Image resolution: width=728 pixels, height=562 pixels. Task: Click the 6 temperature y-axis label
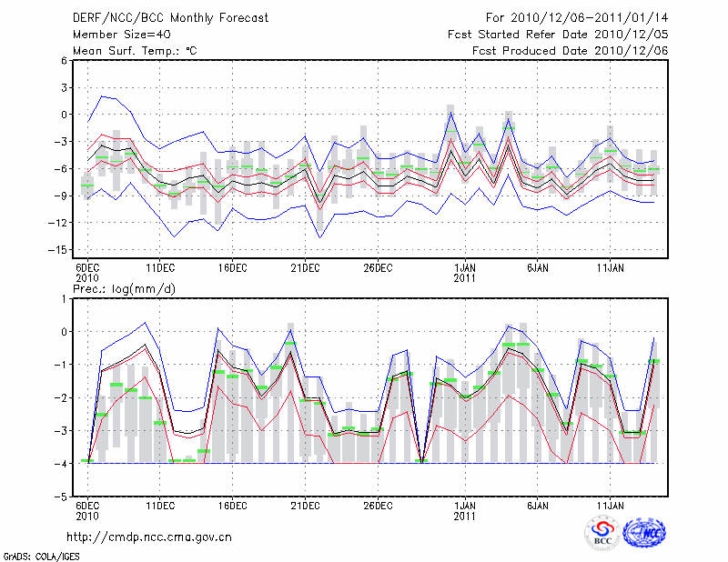click(64, 60)
